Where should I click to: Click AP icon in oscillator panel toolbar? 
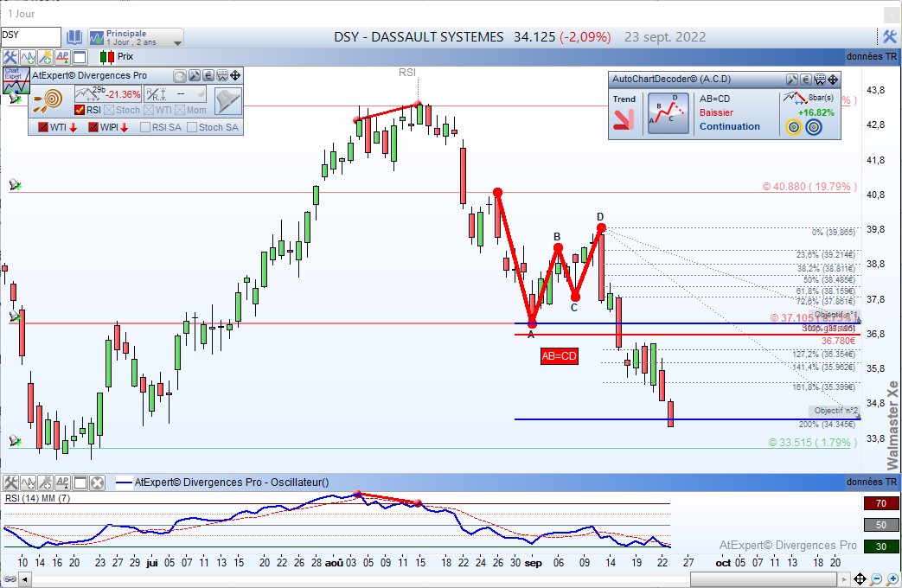(62, 483)
